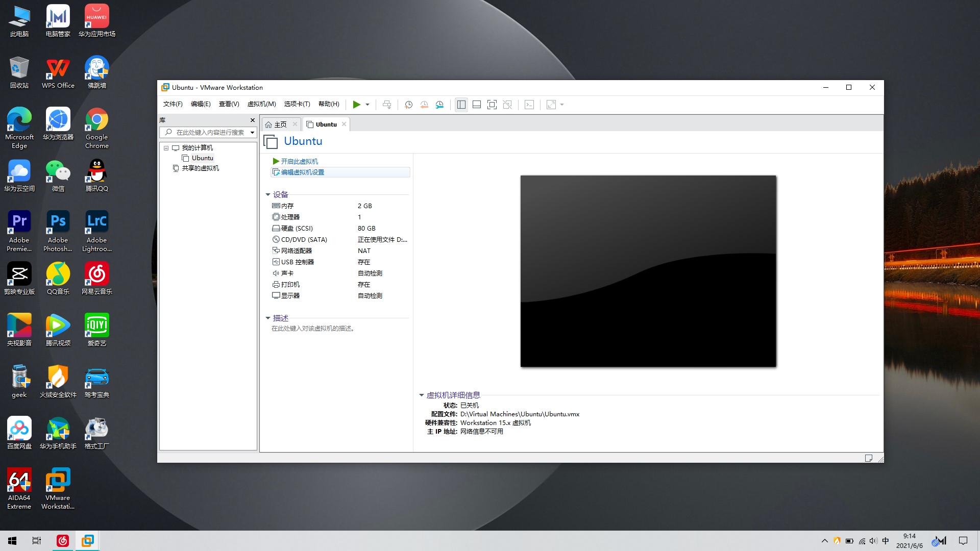Click the status bar message log icon
This screenshot has width=980, height=551.
868,458
